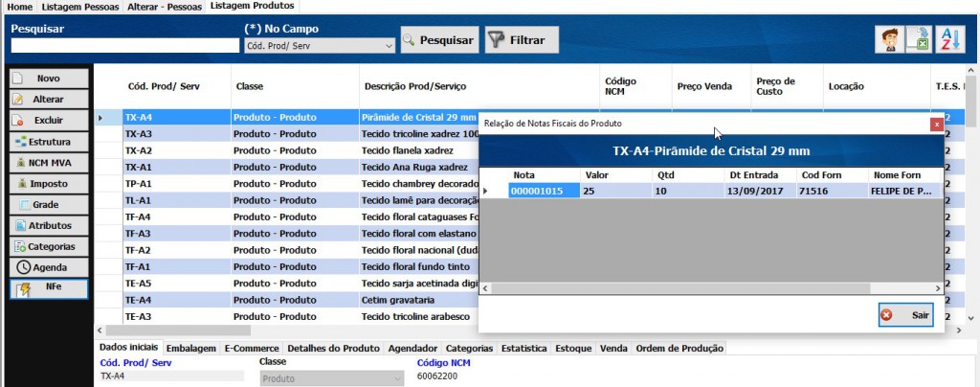Screen dimensions: 980x387
Task: Click the Pesquisar search button
Action: [438, 40]
